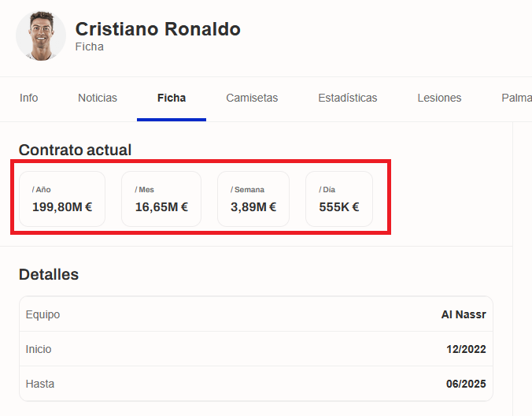
Task: Open the Camisetas tab
Action: [x=252, y=98]
